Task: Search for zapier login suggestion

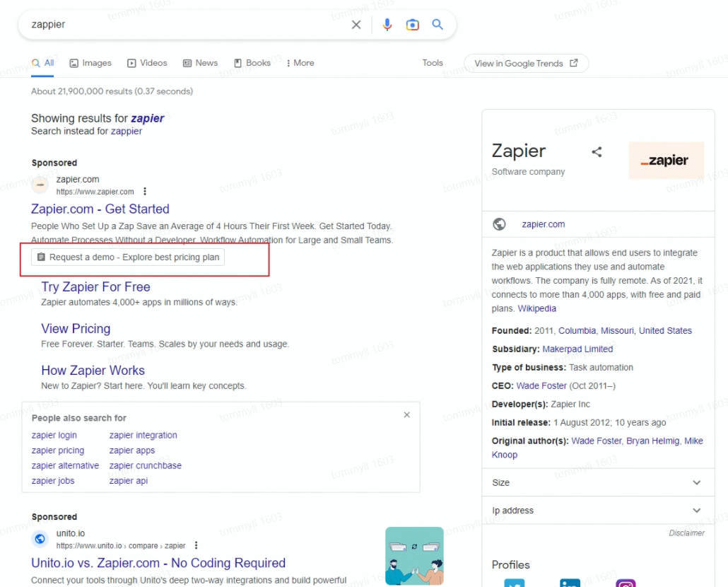Action: pyautogui.click(x=54, y=436)
